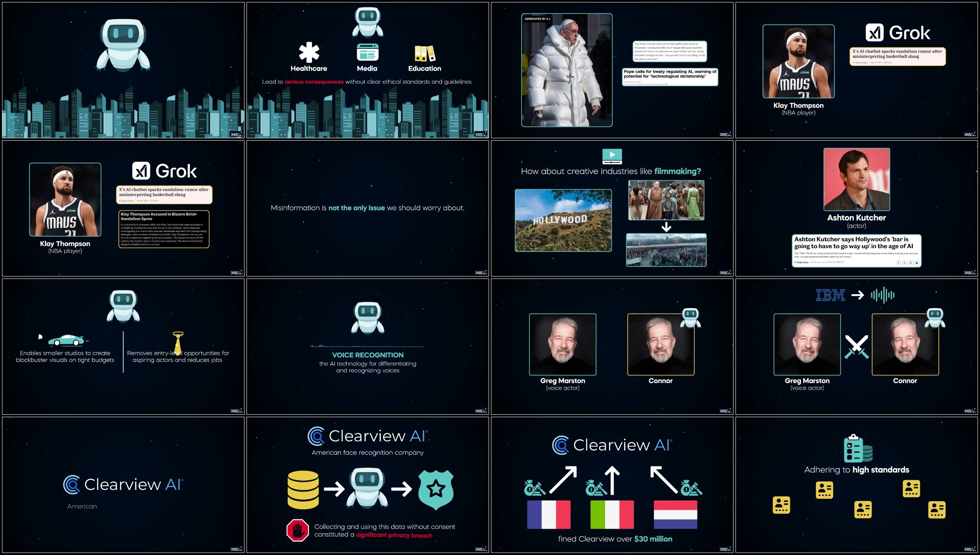Open the Pope in puffer jacket image
Viewport: 980px width, 555px height.
tap(567, 70)
